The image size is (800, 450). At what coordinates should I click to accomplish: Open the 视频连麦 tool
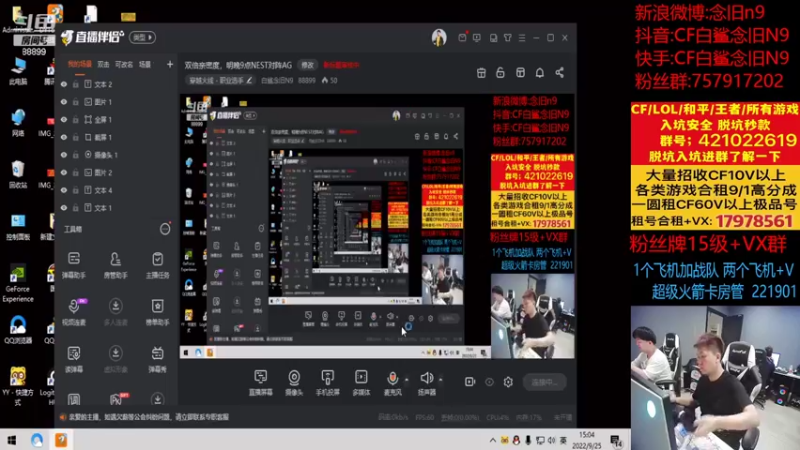74,312
